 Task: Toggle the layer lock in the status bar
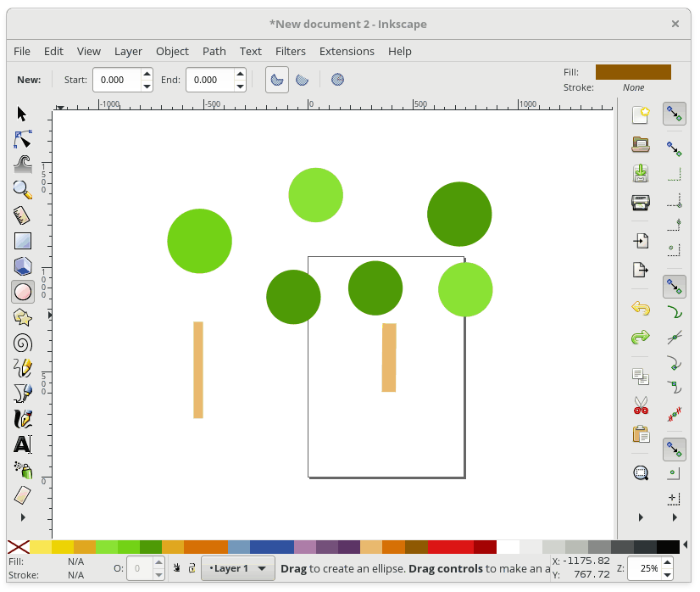(192, 568)
